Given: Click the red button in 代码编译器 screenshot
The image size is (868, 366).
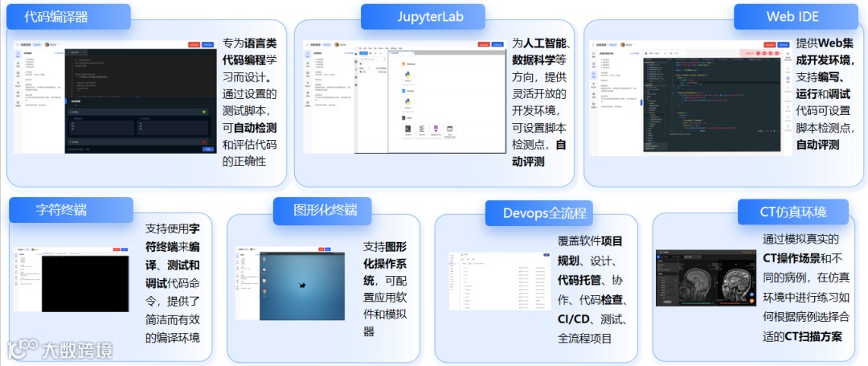Looking at the screenshot, I should point(194,45).
